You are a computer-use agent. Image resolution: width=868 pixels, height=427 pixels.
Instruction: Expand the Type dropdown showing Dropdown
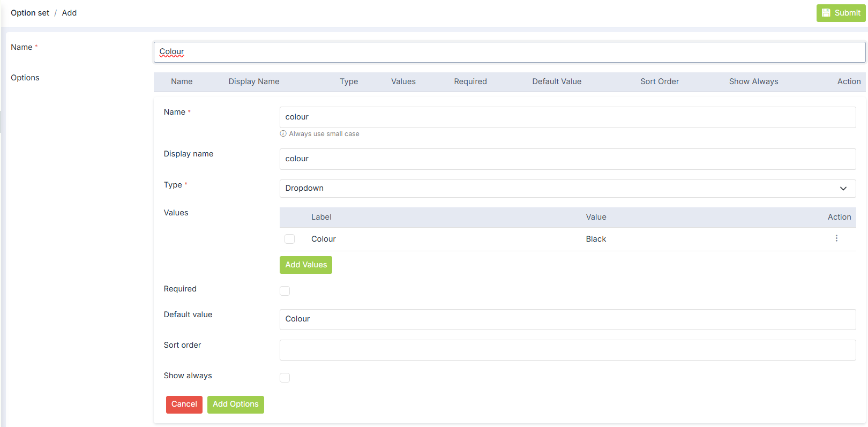pyautogui.click(x=567, y=189)
